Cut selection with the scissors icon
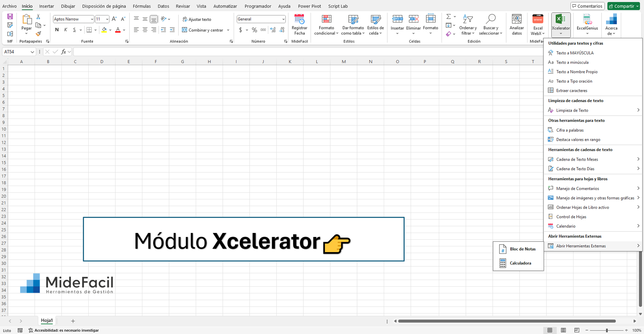 pos(38,17)
